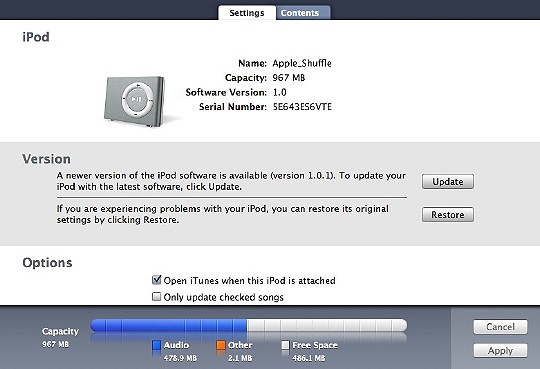Click the serial number 5E643ES6VTE
540x369 pixels.
(302, 107)
